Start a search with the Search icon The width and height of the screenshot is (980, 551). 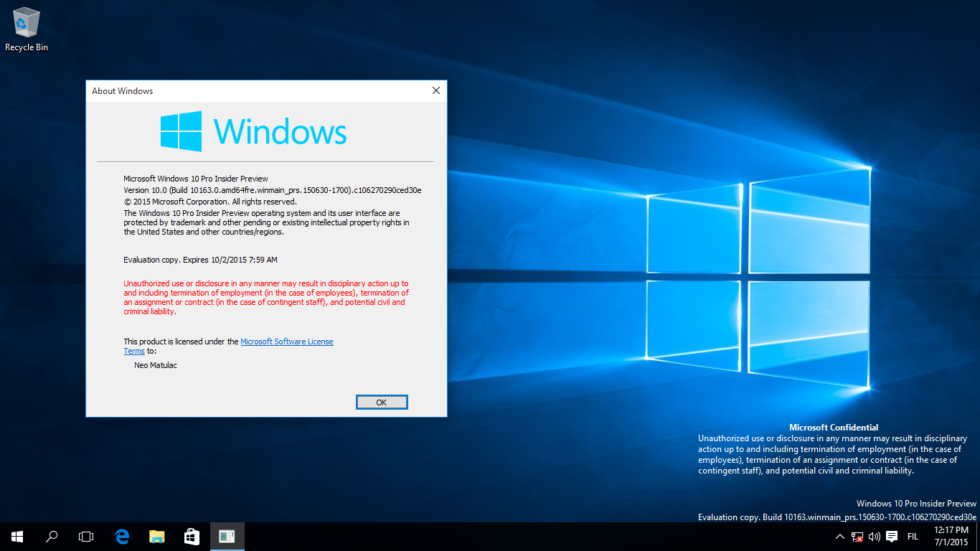(51, 536)
